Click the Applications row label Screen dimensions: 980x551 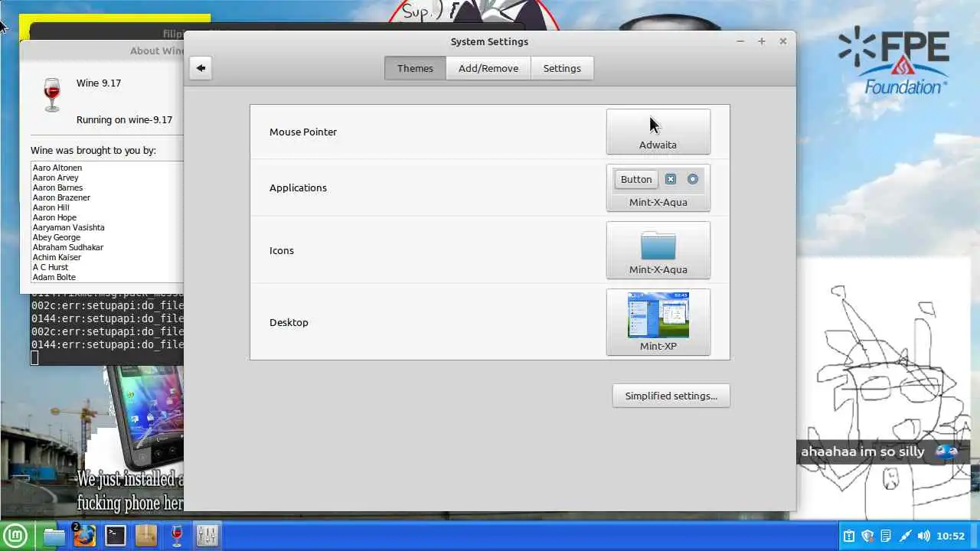298,187
